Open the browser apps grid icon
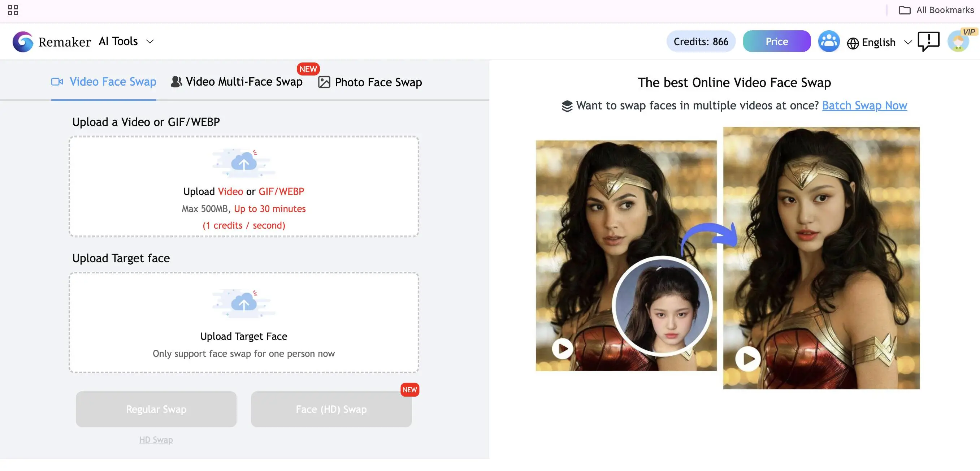 point(13,10)
